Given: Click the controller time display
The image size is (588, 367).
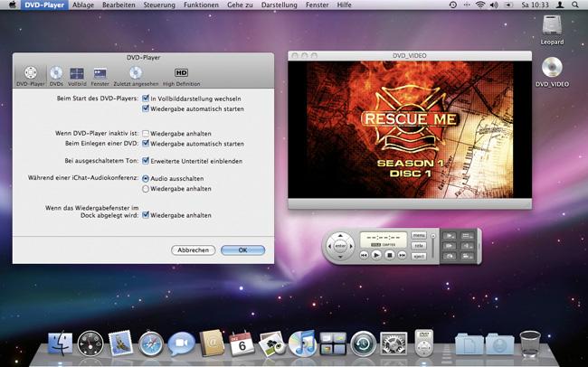Looking at the screenshot, I should tap(384, 240).
